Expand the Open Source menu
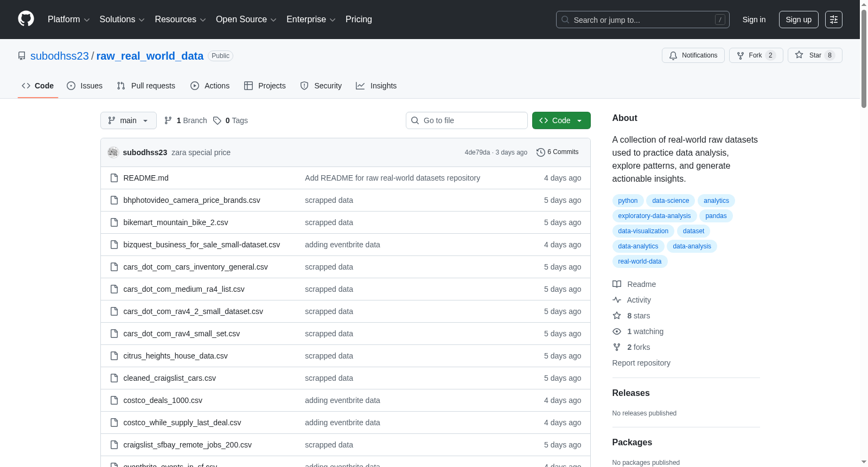This screenshot has height=467, width=868. [246, 20]
